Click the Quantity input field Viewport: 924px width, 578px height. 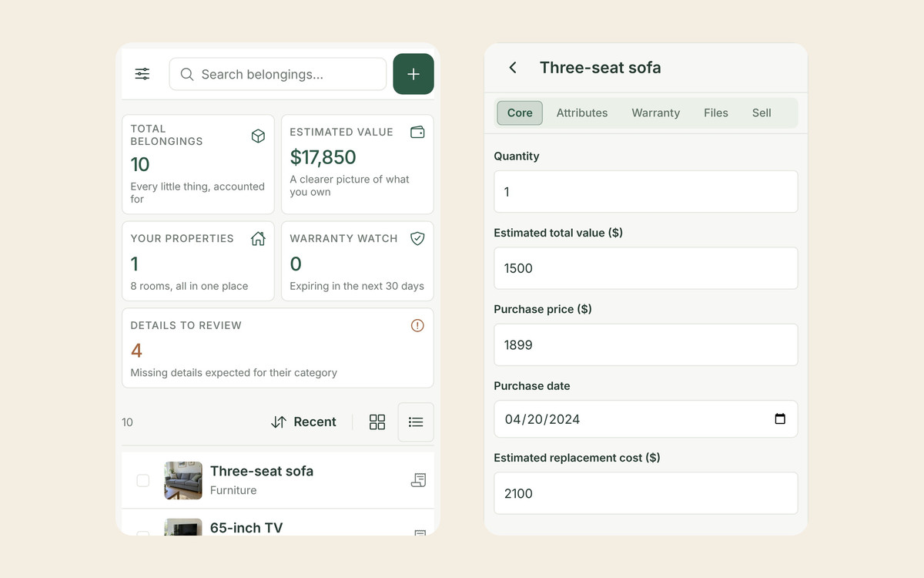click(646, 192)
